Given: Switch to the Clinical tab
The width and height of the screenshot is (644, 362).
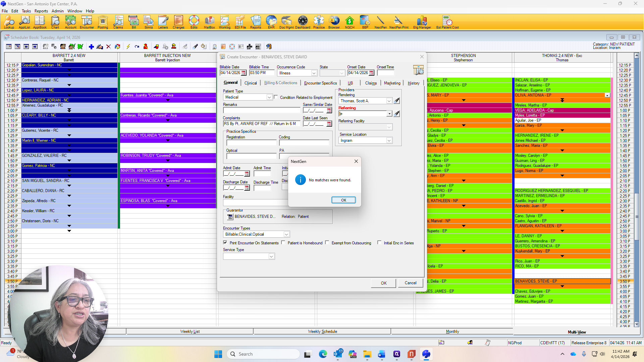Looking at the screenshot, I should 251,83.
